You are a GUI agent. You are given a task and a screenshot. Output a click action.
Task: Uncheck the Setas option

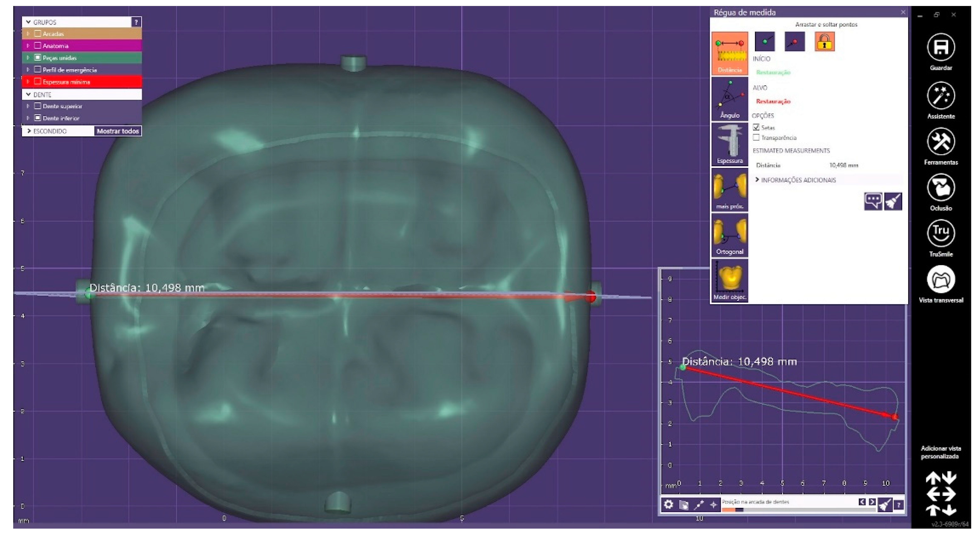[756, 127]
